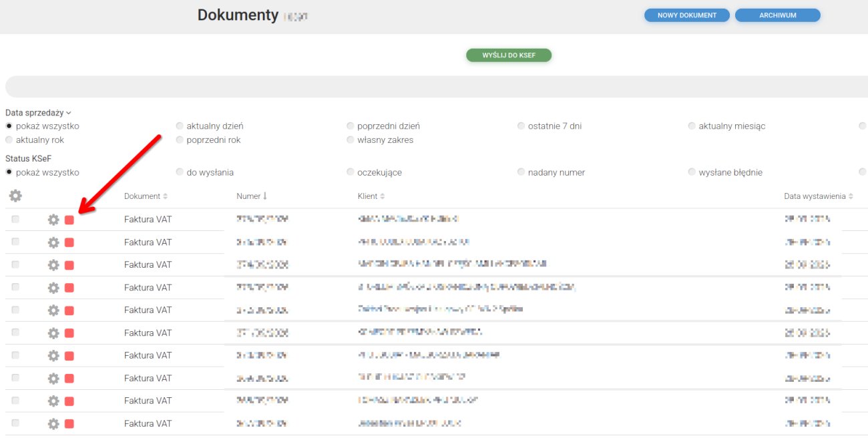Click the red status square in the third invoice row
The width and height of the screenshot is (868, 440).
point(69,265)
